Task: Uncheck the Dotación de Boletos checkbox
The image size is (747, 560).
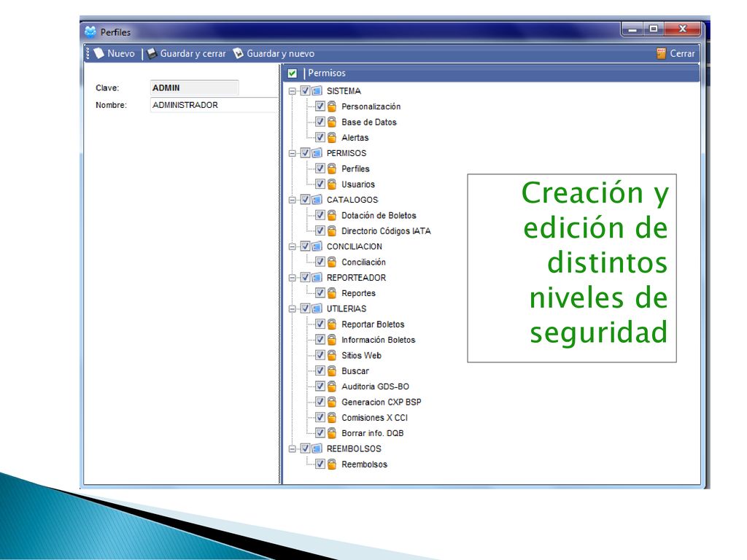Action: point(320,215)
